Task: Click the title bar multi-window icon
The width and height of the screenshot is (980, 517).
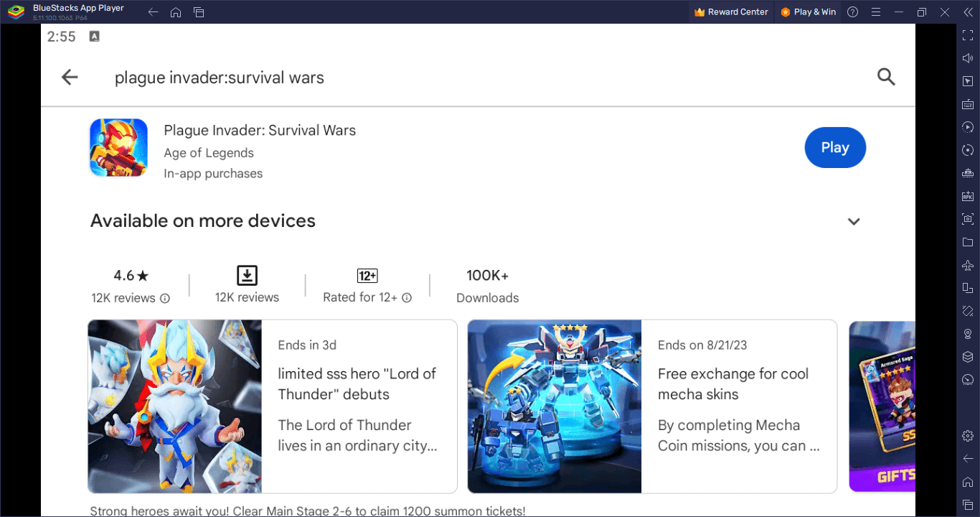Action: coord(199,12)
